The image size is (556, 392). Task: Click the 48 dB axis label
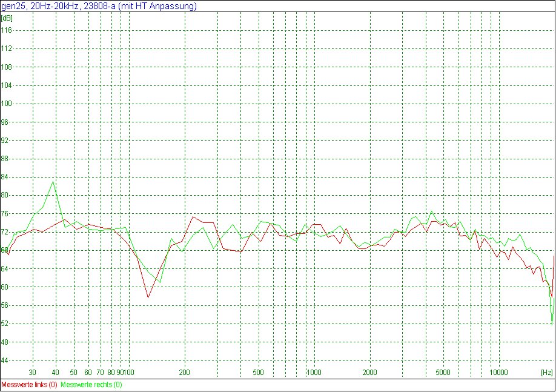5,342
